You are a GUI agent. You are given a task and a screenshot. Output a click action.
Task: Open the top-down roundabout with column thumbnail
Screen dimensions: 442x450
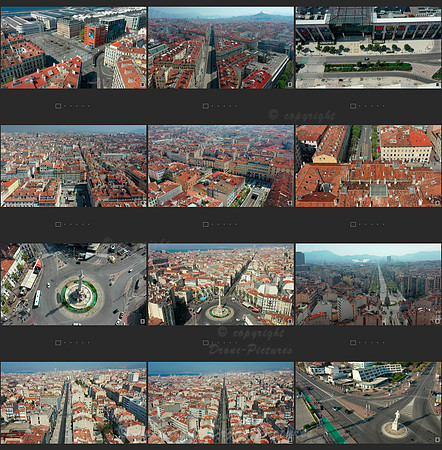pyautogui.click(x=74, y=284)
